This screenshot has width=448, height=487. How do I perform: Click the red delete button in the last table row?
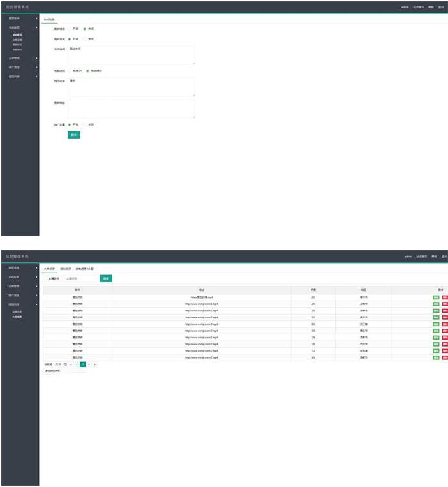tap(445, 358)
